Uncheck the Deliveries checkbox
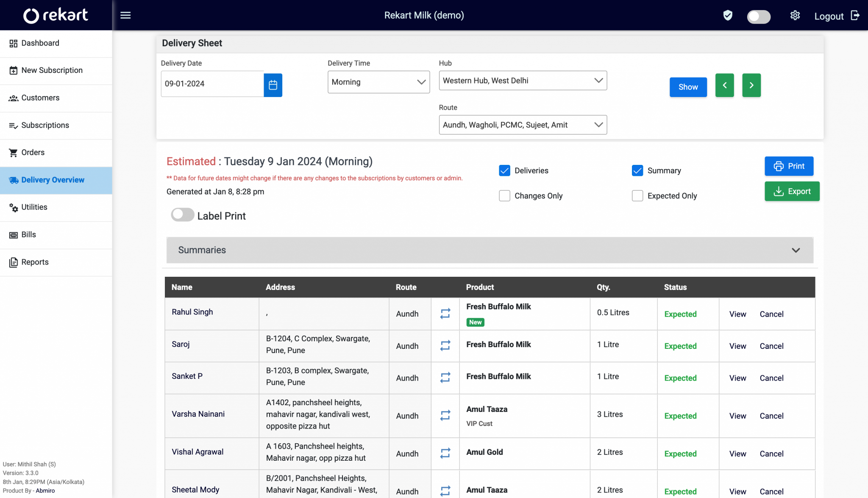The height and width of the screenshot is (498, 868). click(x=504, y=170)
